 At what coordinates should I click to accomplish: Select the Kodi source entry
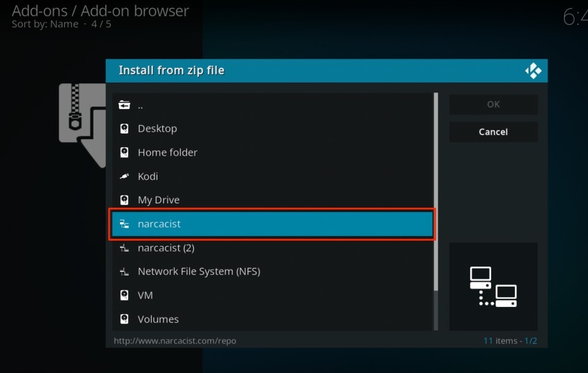273,176
